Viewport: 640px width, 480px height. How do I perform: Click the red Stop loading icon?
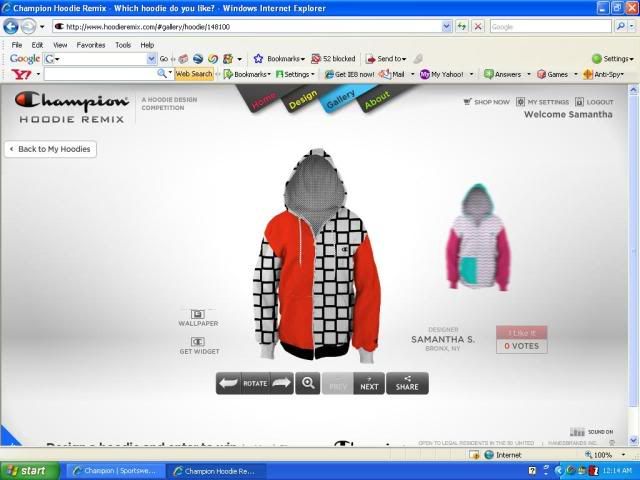478,27
